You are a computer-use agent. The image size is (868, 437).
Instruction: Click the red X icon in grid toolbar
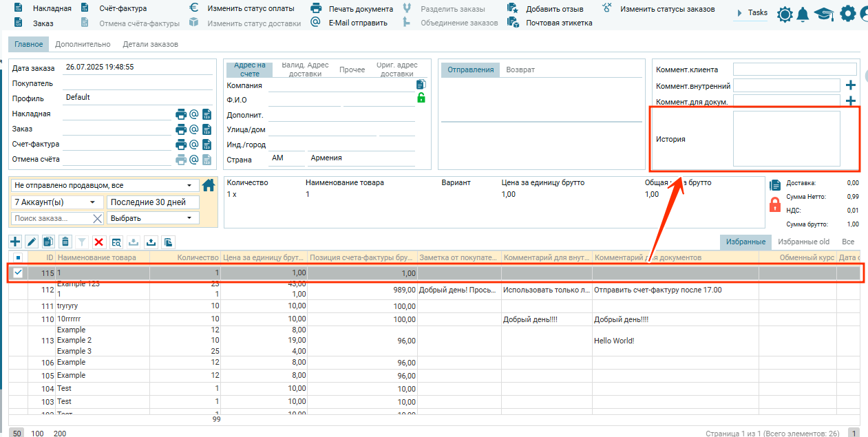[99, 242]
